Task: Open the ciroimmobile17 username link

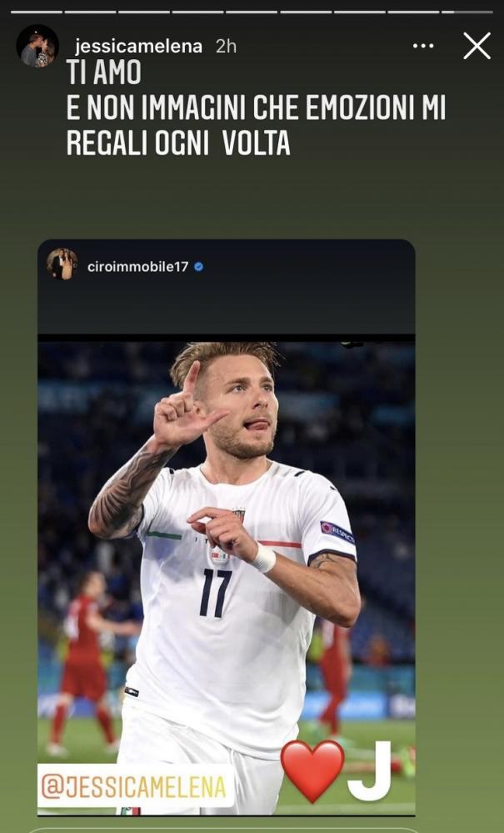Action: [138, 267]
